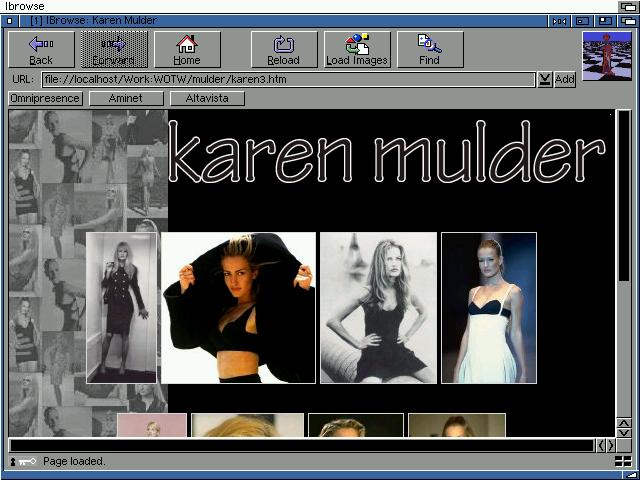Click the vertical scrollbar thumb
Screen dimensions: 640x480
click(x=624, y=195)
